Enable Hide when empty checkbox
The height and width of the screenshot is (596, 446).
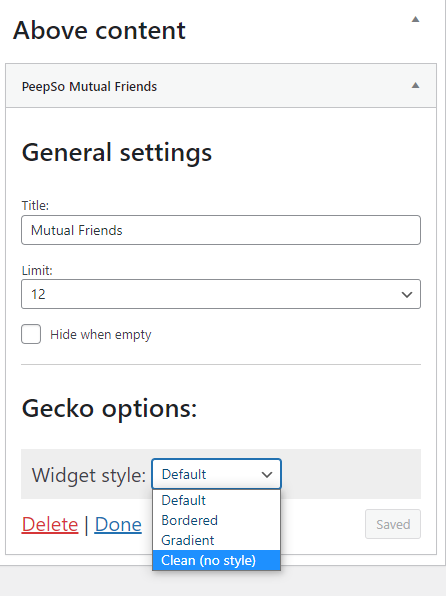pos(31,334)
